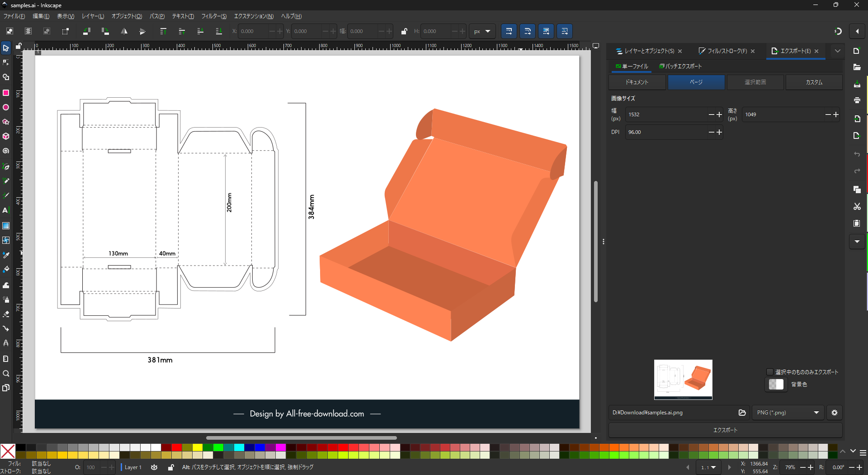Toggle the width/height lock icon
The height and width of the screenshot is (475, 868).
(404, 31)
